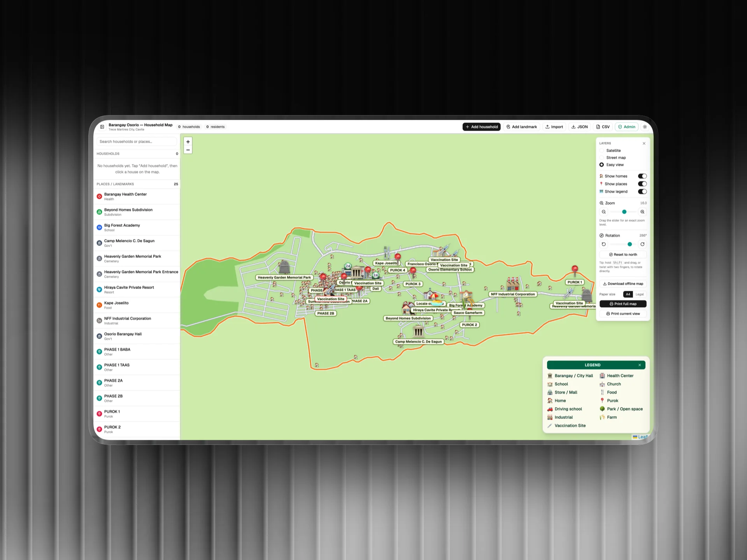Rotate map clockwise icon

click(642, 244)
